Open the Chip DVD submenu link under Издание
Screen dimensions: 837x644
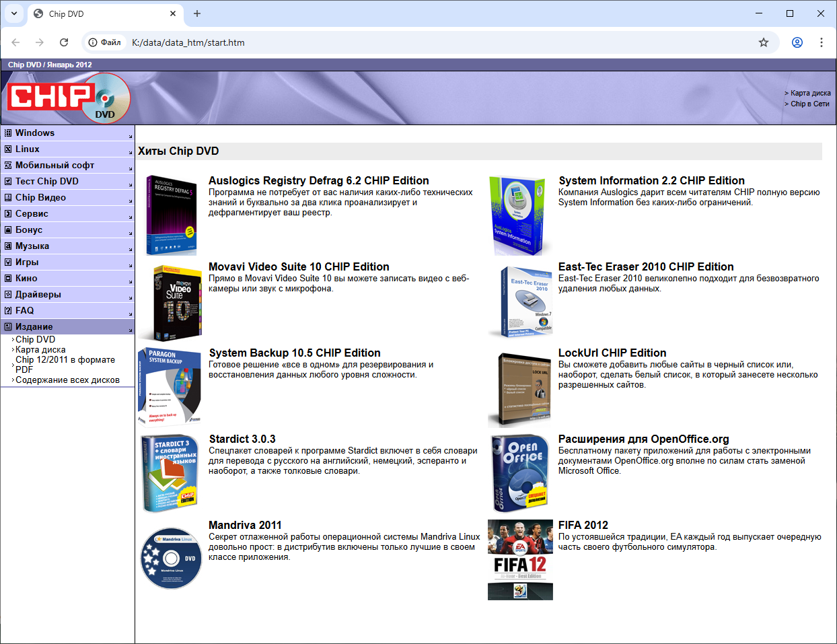tap(35, 340)
